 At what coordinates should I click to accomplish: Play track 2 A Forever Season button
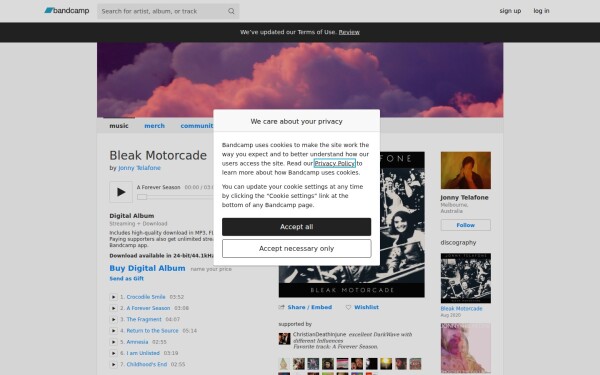pos(114,308)
